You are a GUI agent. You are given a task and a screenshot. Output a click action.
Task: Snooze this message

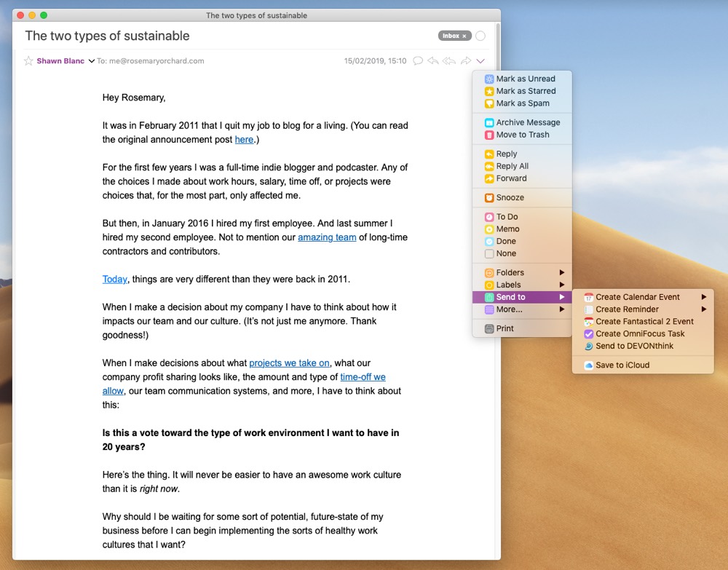click(522, 197)
